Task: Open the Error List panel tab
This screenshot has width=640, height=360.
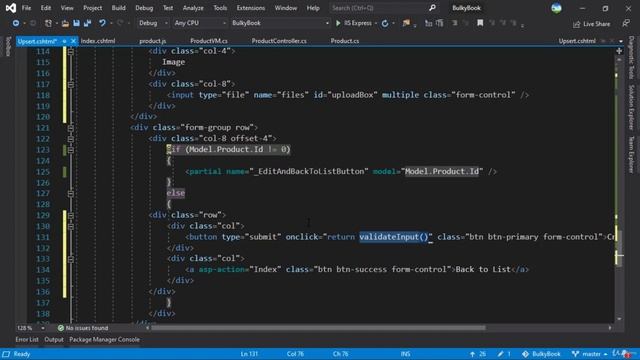Action: (27, 340)
